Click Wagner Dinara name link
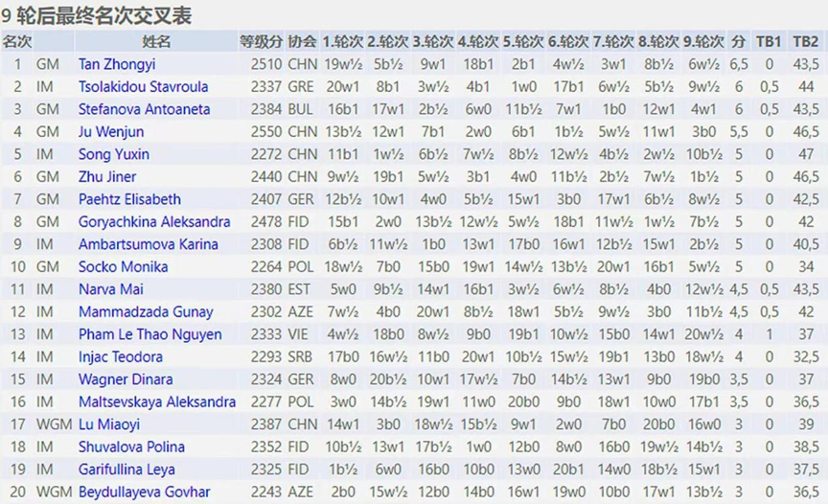The height and width of the screenshot is (504, 828). pos(126,379)
